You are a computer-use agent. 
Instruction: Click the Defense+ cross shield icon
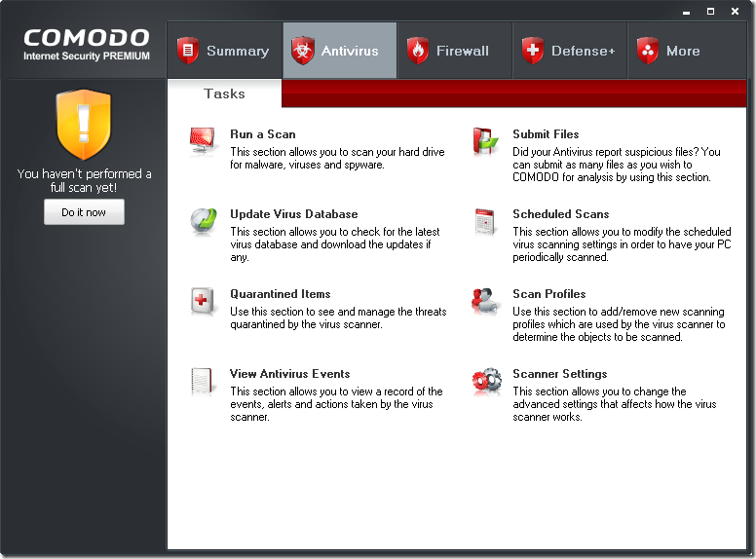(533, 51)
